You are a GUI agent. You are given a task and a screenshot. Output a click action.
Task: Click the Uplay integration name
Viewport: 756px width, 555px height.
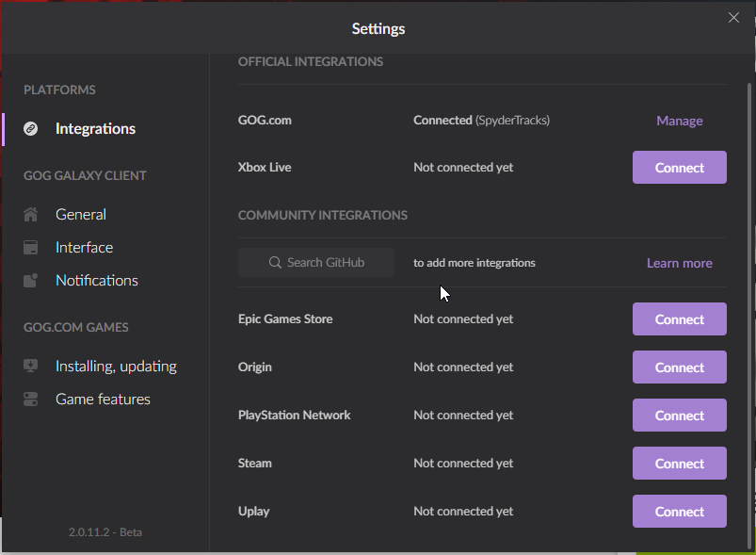tap(254, 512)
